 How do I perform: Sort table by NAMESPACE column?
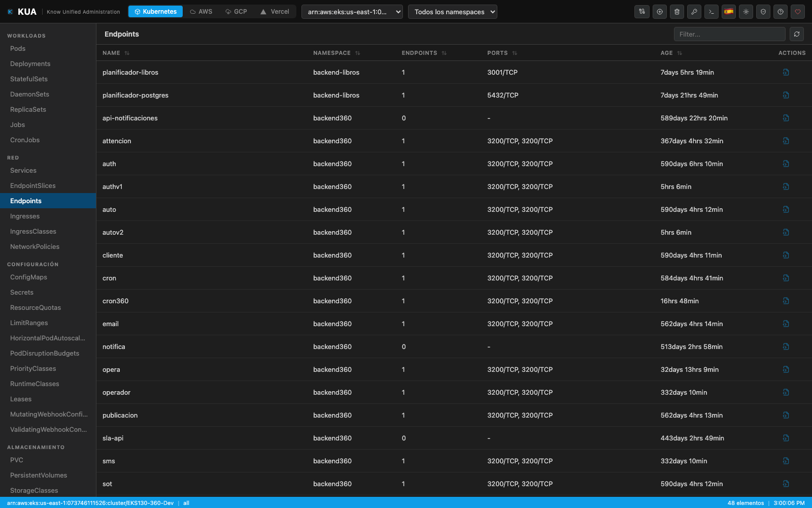[336, 53]
